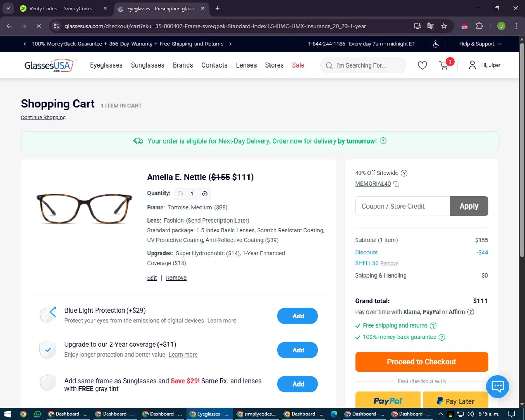
Task: Open the tab search dropdown arrow
Action: 8,8
